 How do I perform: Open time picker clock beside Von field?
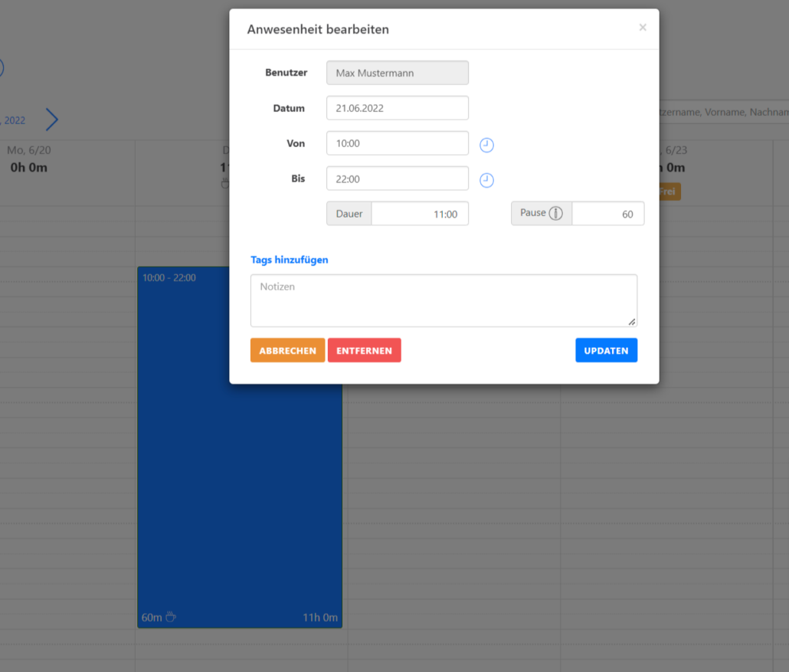click(x=486, y=145)
